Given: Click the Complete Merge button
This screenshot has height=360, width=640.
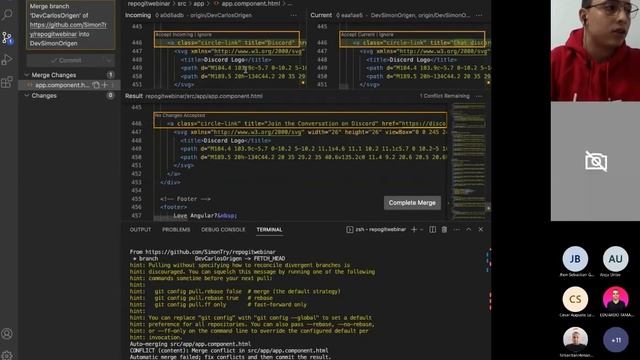Looking at the screenshot, I should coord(412,203).
